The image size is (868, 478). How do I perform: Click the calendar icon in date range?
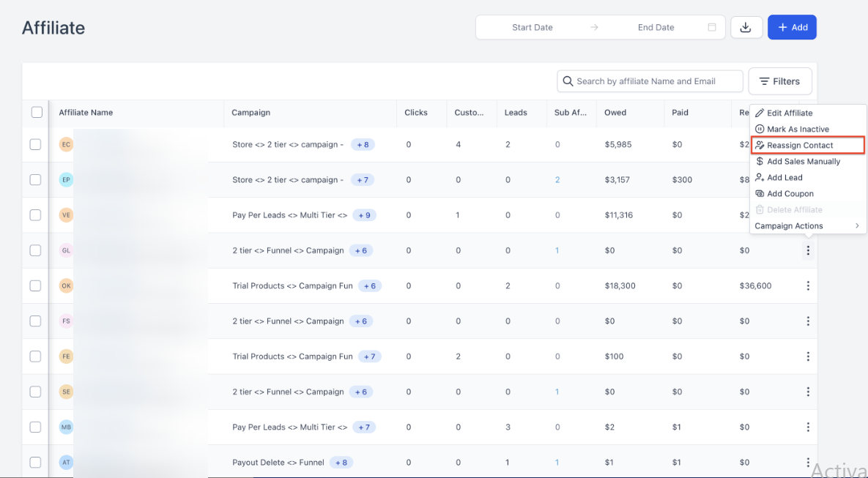[711, 27]
